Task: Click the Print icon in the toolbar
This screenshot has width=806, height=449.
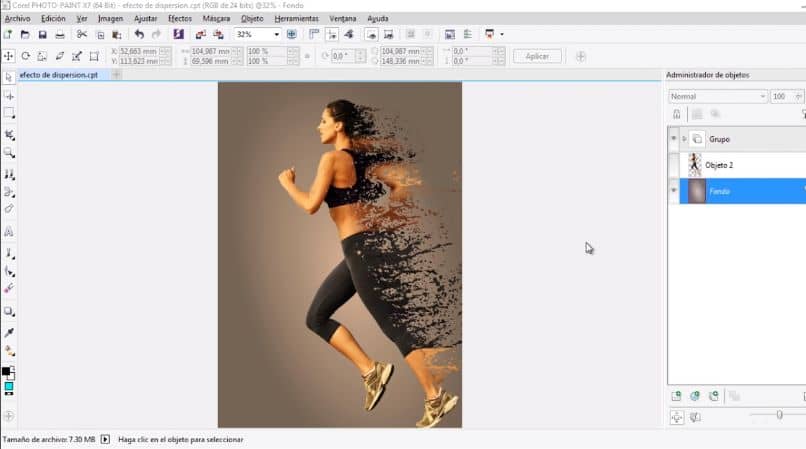Action: tap(60, 34)
